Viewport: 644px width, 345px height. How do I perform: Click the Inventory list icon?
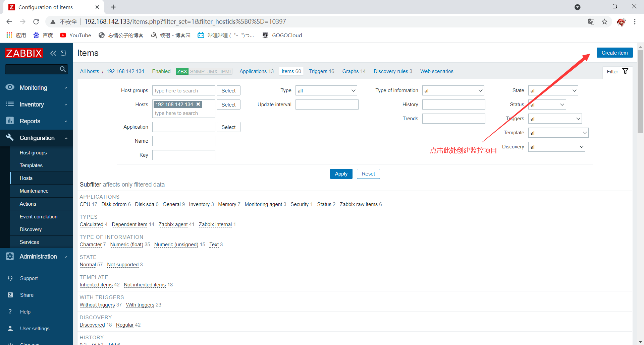10,104
